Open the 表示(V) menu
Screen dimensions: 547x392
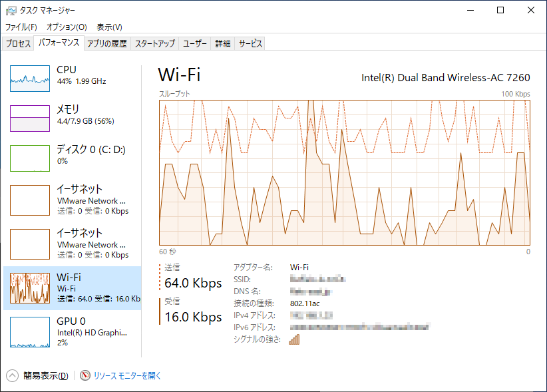point(109,27)
